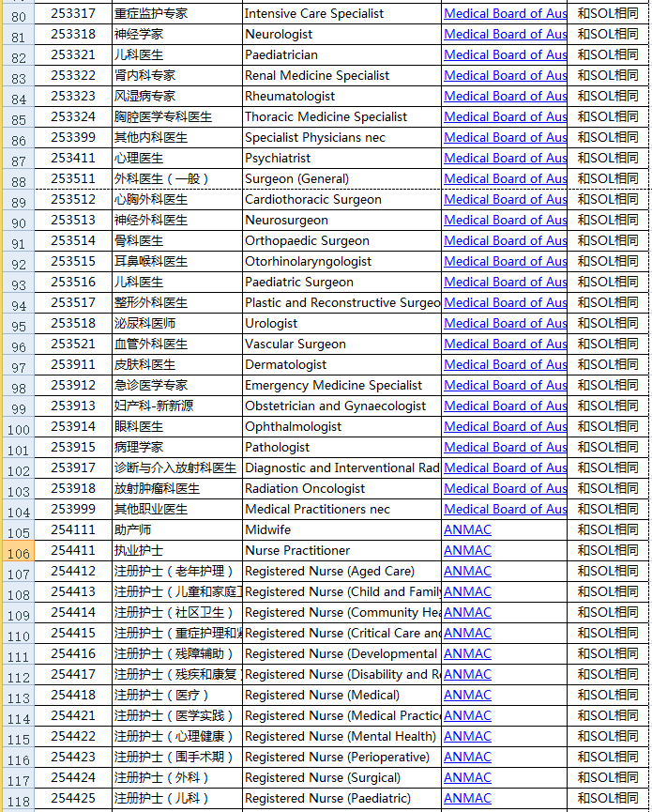Select the Specialist Physicians nec cell

coord(341,137)
